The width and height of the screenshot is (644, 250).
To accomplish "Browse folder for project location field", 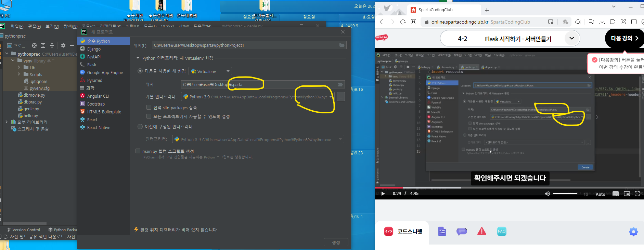I will [342, 45].
